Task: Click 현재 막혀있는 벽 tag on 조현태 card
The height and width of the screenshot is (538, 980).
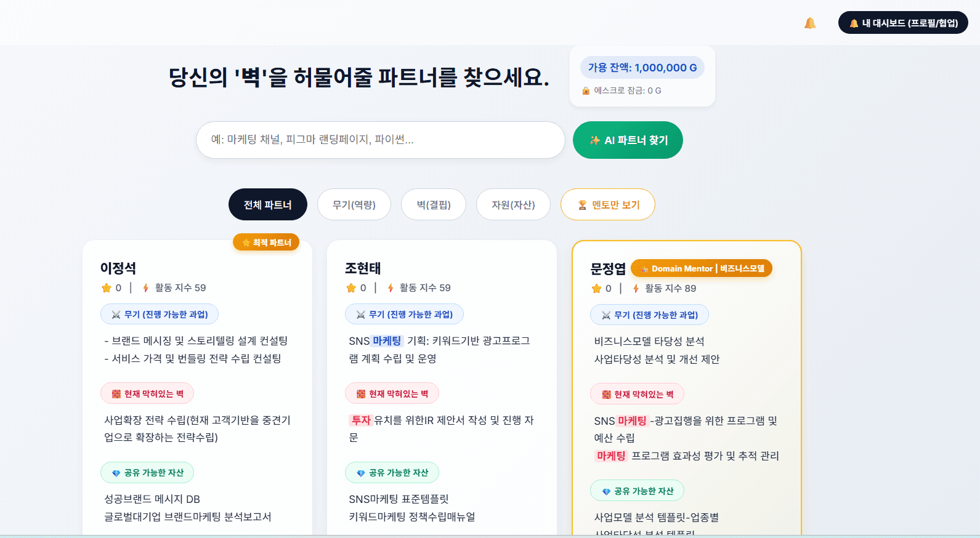Action: click(392, 393)
